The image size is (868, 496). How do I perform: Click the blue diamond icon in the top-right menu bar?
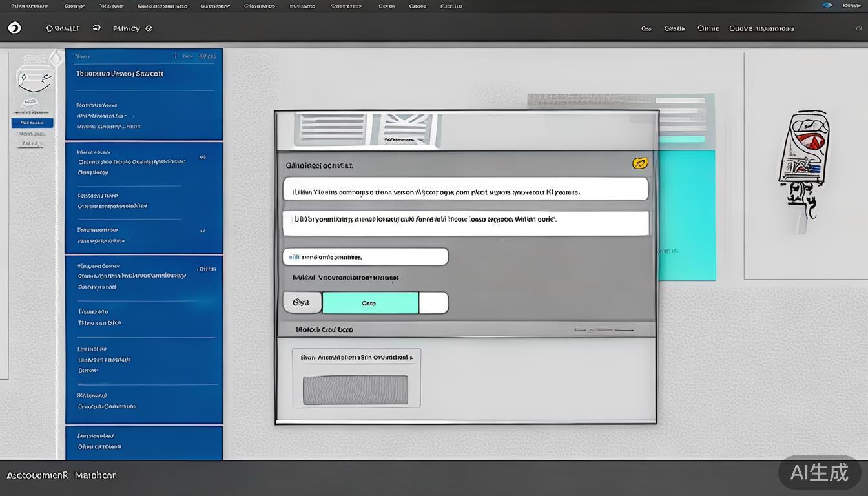point(827,5)
